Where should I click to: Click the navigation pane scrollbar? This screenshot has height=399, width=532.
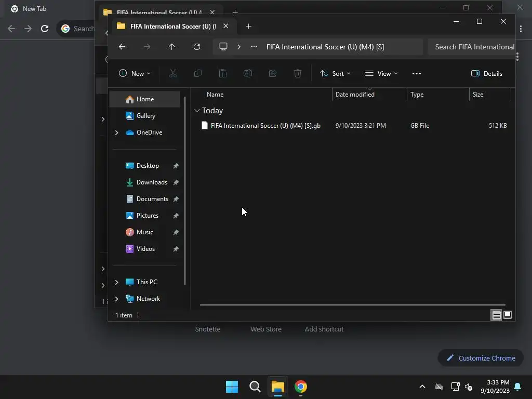point(185,191)
